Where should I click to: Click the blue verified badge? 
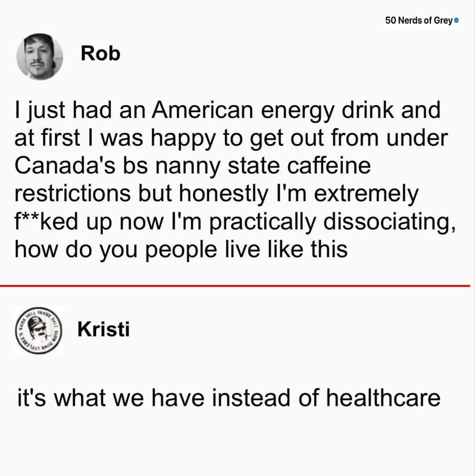pos(457,21)
